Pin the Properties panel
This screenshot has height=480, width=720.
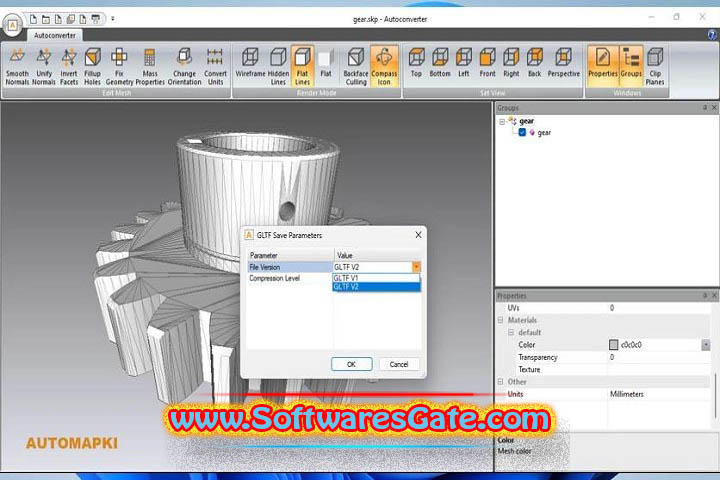[x=705, y=295]
